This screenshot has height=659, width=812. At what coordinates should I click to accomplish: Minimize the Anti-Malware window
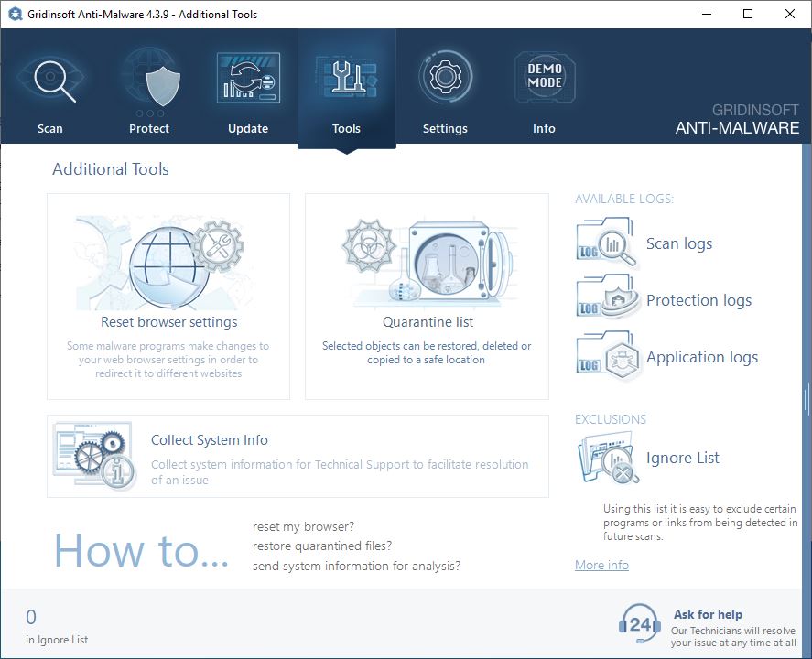(x=707, y=14)
